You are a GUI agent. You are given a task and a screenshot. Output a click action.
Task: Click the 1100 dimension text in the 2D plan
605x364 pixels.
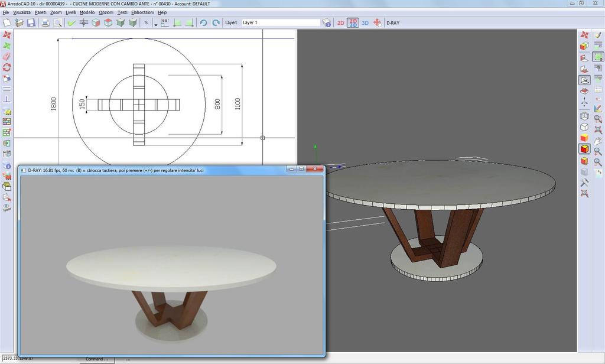click(238, 104)
